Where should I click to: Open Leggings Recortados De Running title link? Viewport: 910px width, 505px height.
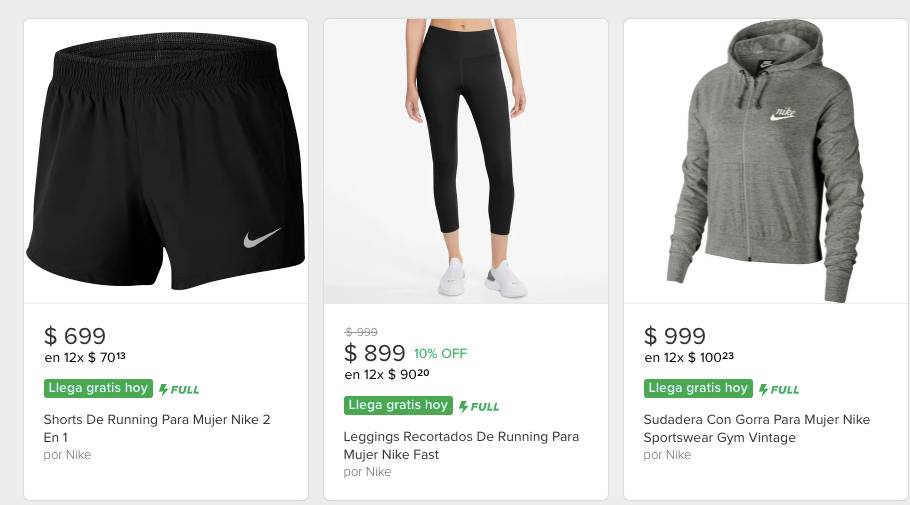click(461, 446)
